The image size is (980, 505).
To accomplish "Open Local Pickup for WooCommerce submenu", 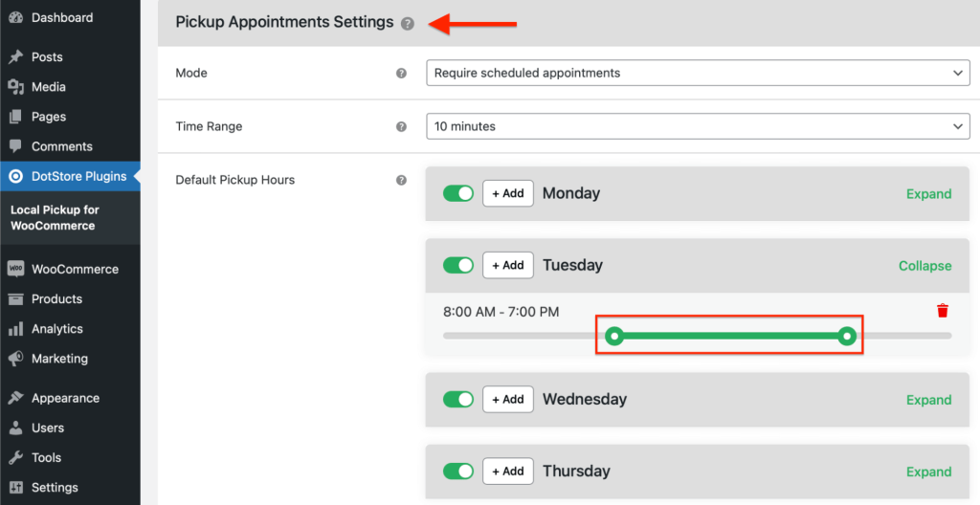I will pyautogui.click(x=55, y=218).
